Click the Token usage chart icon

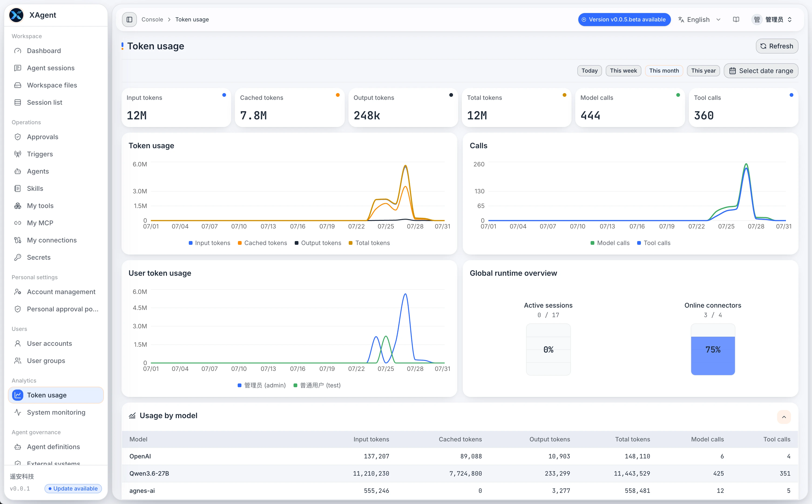click(18, 395)
